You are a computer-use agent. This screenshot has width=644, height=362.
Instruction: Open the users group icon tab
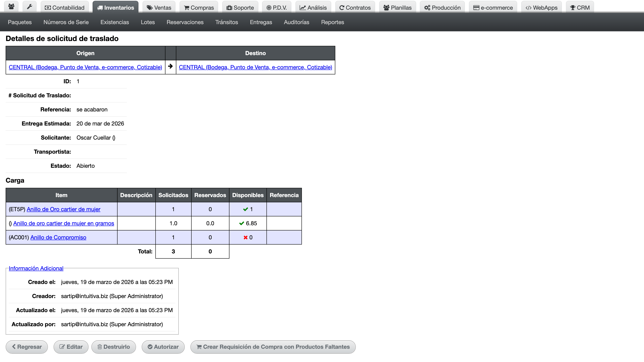(x=11, y=7)
